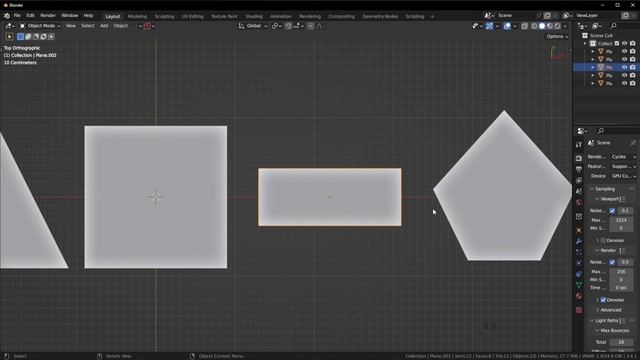Open the Object Data green triangle tab
This screenshot has height=360, width=640.
click(579, 285)
